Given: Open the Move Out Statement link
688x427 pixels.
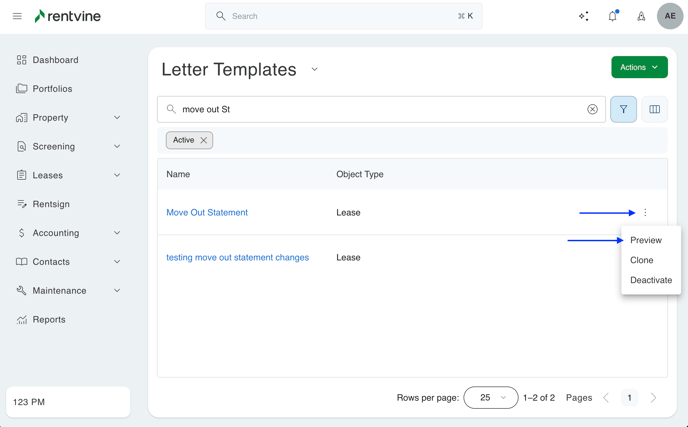Looking at the screenshot, I should (207, 212).
